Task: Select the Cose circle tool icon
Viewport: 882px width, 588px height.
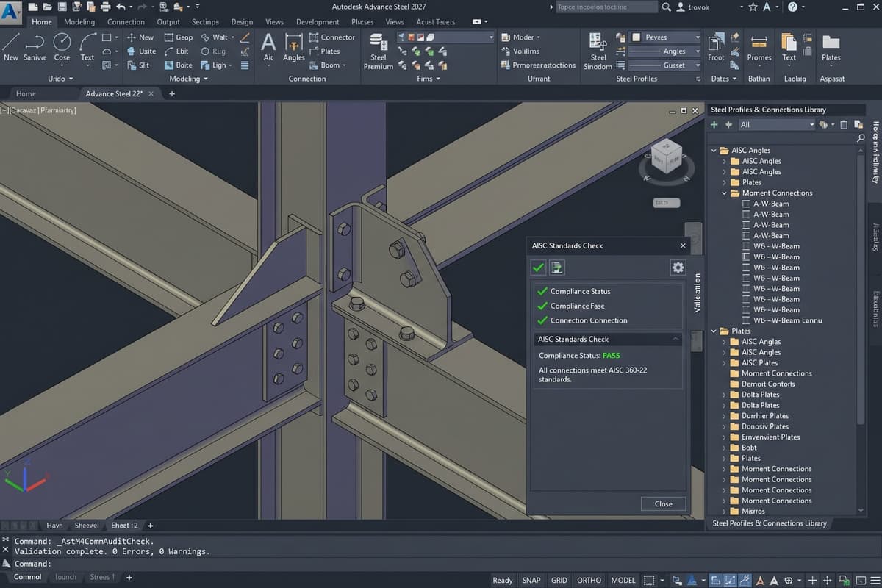Action: (x=62, y=42)
